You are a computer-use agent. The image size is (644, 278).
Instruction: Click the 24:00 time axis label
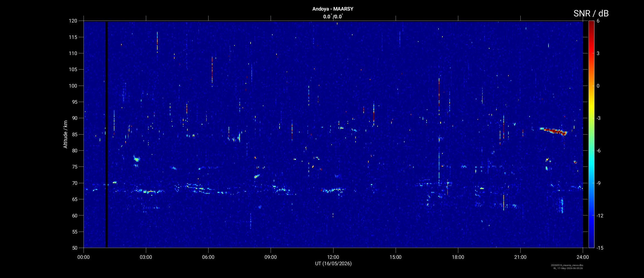pos(583,257)
